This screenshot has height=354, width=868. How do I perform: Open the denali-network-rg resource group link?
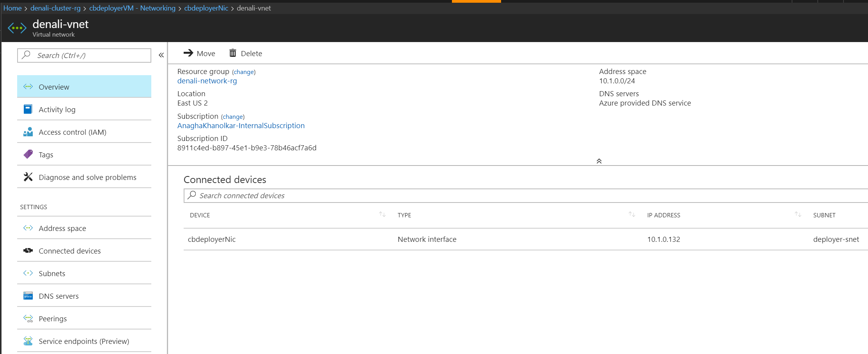[x=207, y=81]
